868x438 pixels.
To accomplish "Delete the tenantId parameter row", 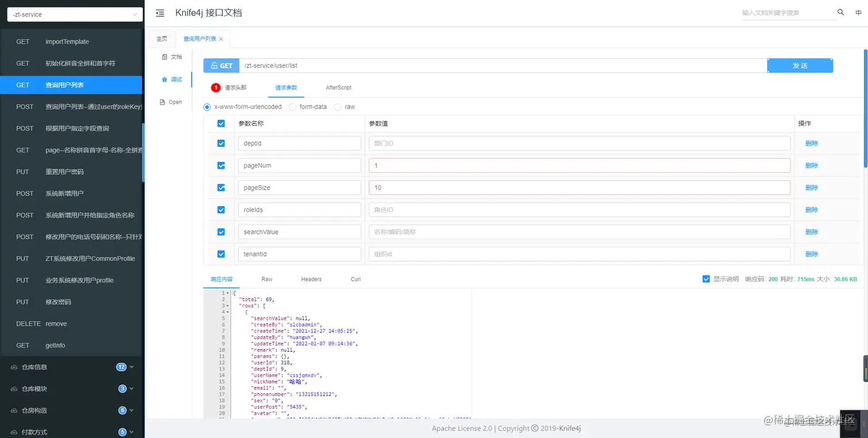I will point(812,254).
